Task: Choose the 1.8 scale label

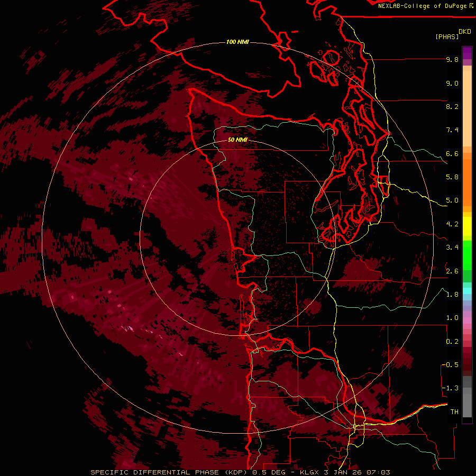Action: (x=452, y=295)
